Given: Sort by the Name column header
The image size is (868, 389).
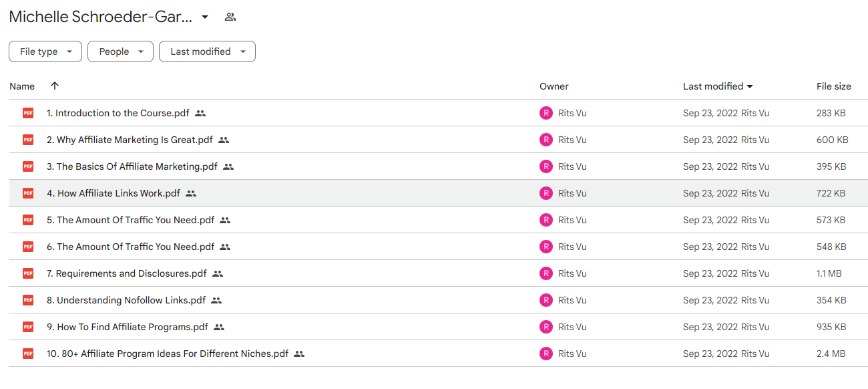Looking at the screenshot, I should pyautogui.click(x=22, y=86).
